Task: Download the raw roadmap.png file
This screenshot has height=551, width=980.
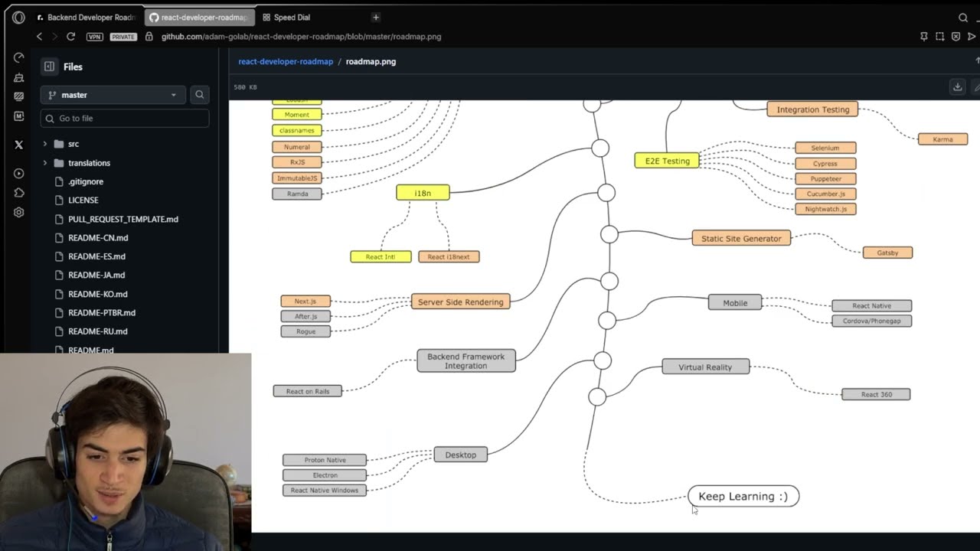Action: pos(957,86)
